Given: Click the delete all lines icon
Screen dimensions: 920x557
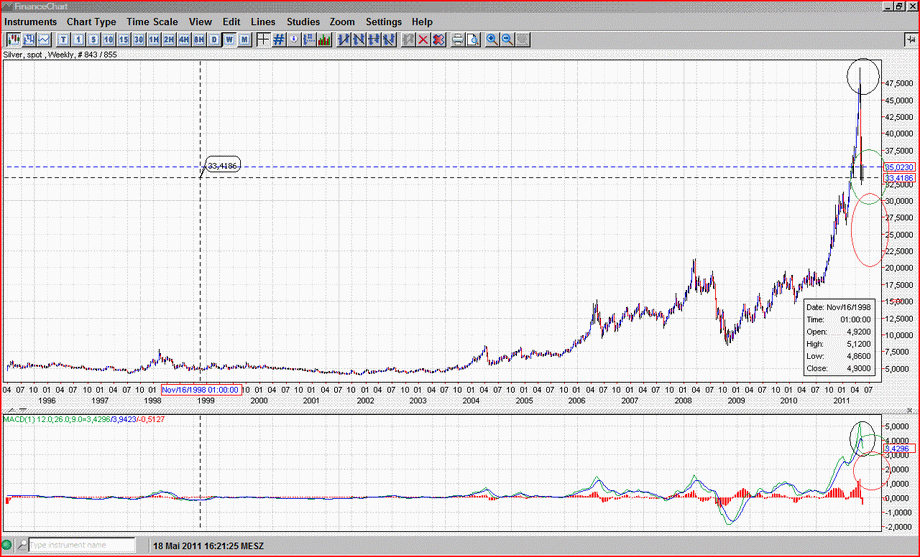Looking at the screenshot, I should 438,39.
